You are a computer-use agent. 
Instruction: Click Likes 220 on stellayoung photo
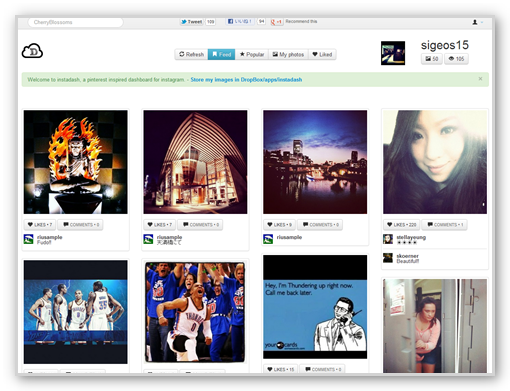click(401, 225)
